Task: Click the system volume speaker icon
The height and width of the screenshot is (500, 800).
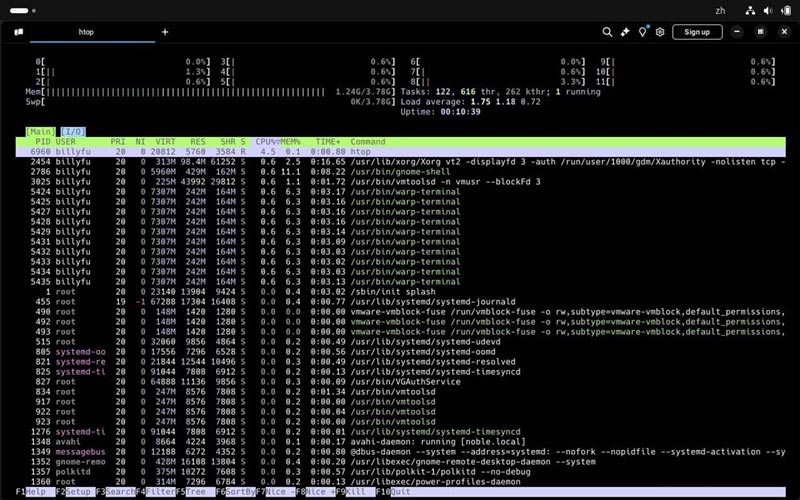Action: (768, 10)
